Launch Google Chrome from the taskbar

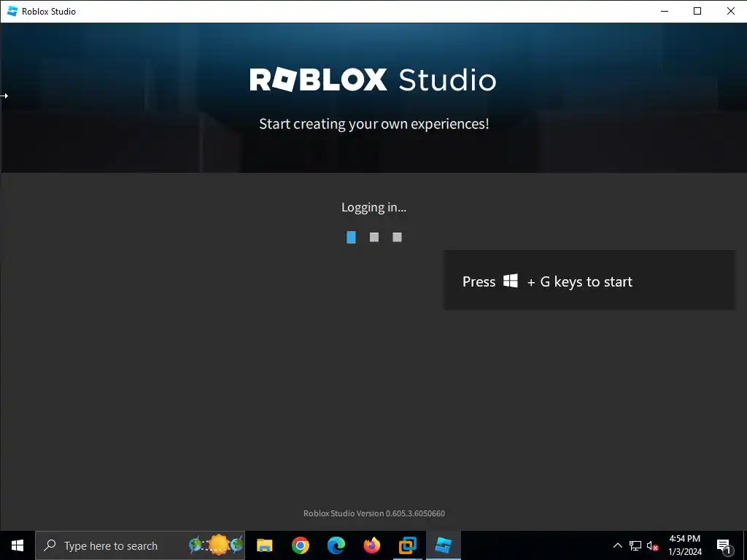pyautogui.click(x=300, y=545)
